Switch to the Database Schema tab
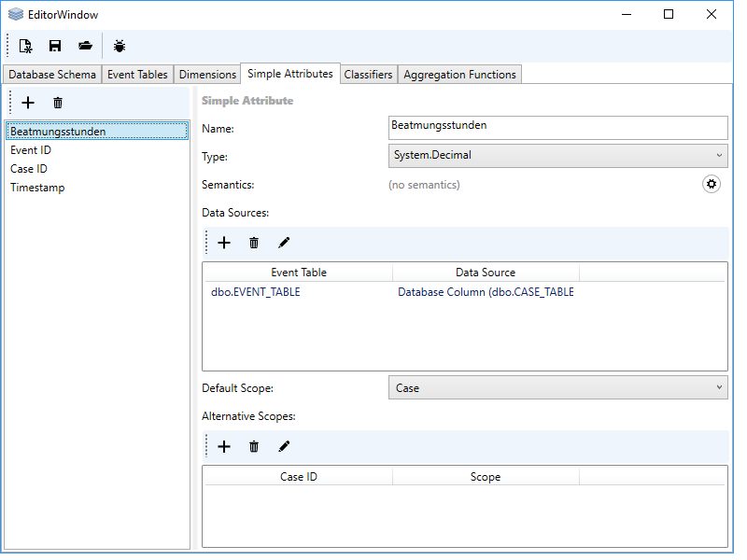 (x=52, y=75)
